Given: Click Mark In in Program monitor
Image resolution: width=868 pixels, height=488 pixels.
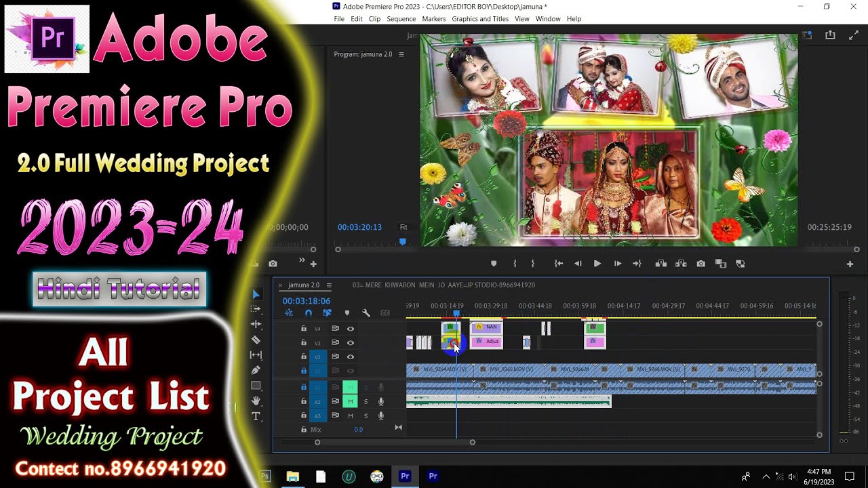Looking at the screenshot, I should 515,264.
